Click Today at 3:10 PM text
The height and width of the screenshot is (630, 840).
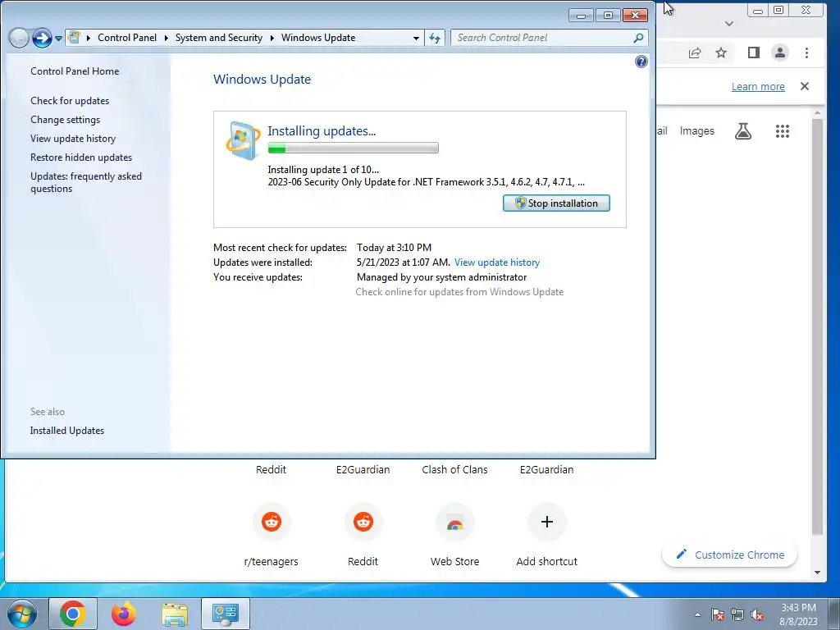pos(394,248)
